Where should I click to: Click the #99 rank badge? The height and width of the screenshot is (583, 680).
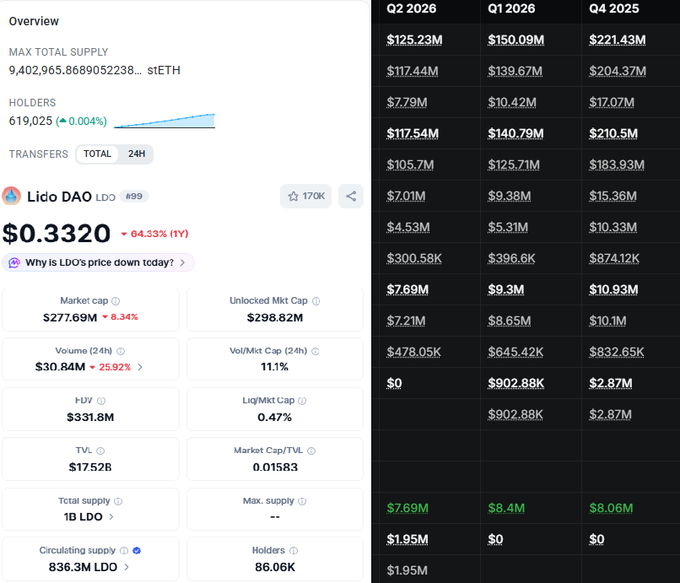point(134,196)
